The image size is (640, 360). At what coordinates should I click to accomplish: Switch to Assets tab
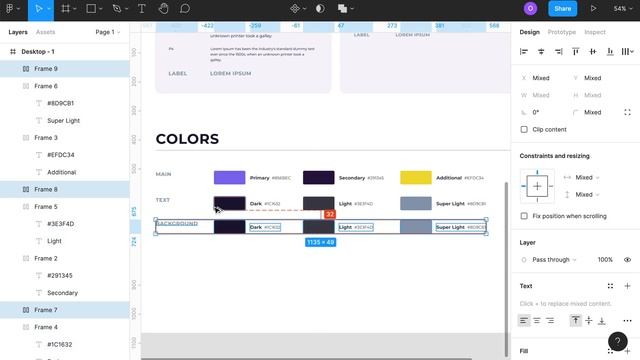[x=45, y=32]
